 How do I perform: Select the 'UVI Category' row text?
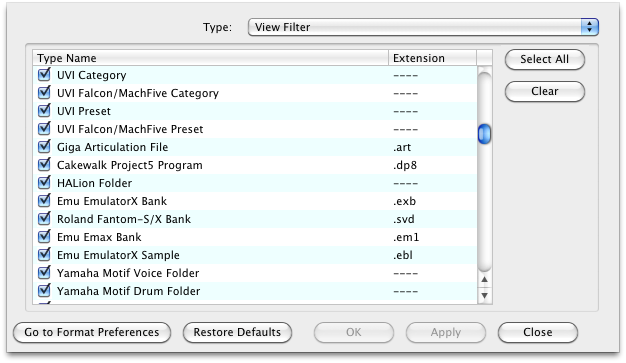click(91, 75)
